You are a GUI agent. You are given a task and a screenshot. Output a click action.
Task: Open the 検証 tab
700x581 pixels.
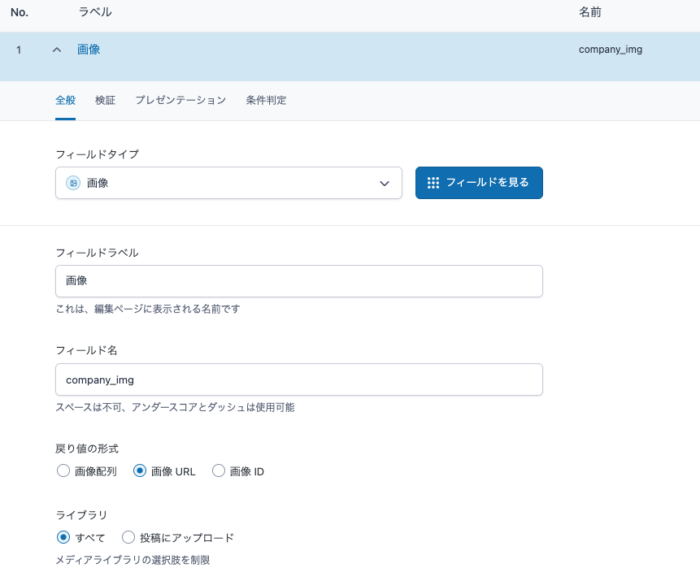[105, 100]
